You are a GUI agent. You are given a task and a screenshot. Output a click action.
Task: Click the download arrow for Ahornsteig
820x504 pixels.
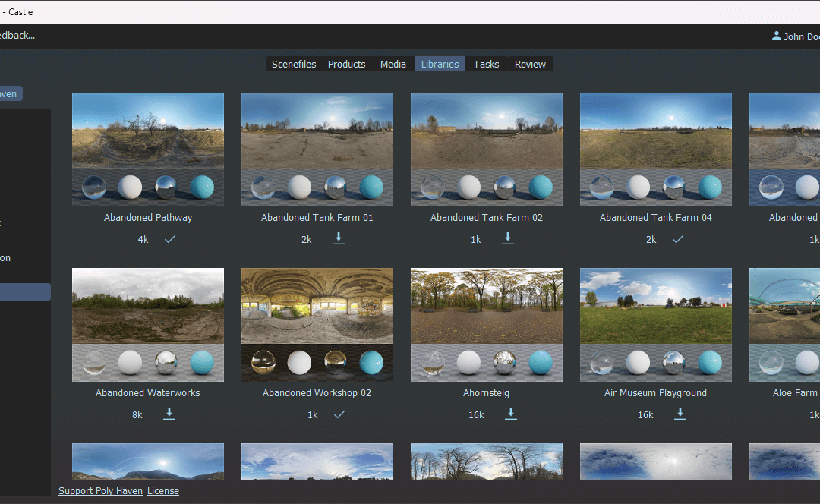coord(511,414)
